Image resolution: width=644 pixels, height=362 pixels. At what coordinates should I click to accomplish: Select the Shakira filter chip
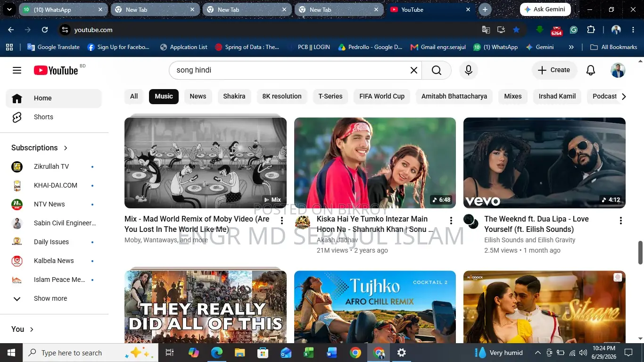click(234, 96)
